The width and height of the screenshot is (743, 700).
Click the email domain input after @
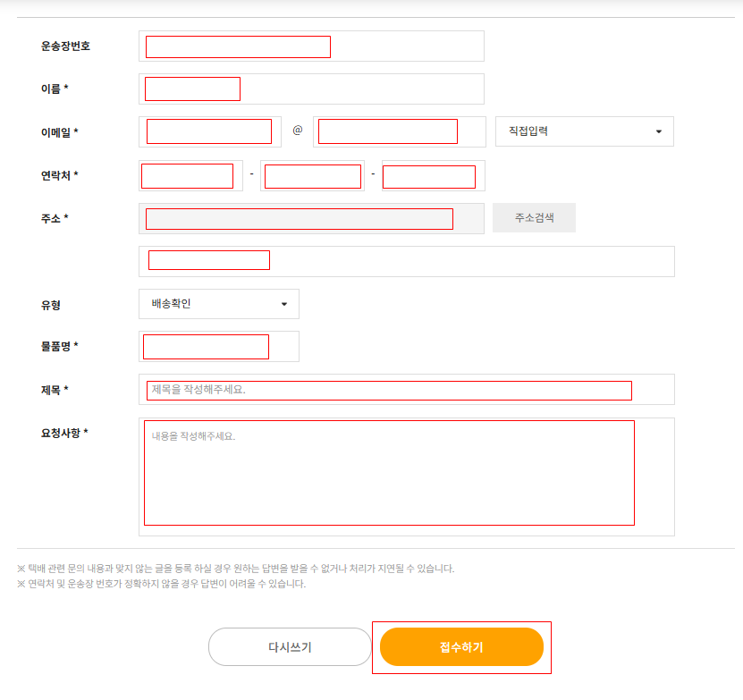pyautogui.click(x=386, y=131)
